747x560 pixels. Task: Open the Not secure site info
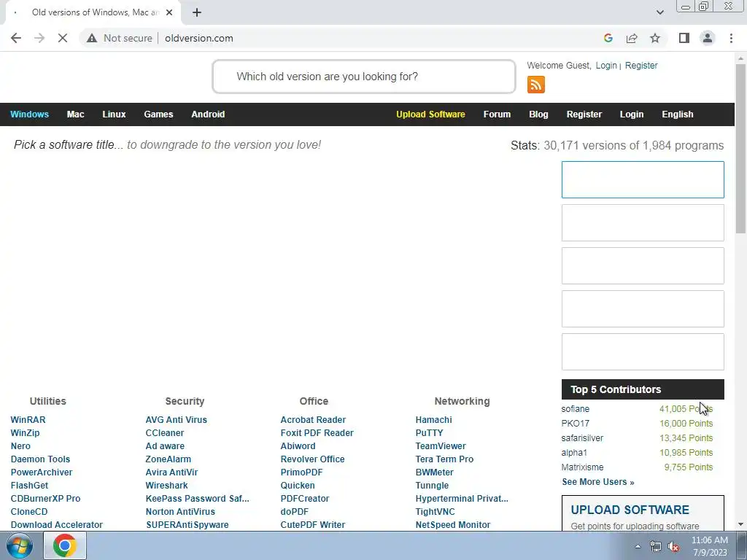pos(120,38)
